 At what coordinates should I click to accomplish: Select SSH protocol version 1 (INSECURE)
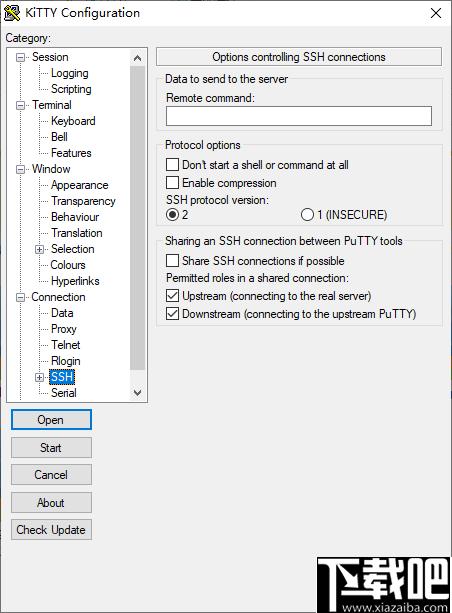(x=307, y=214)
